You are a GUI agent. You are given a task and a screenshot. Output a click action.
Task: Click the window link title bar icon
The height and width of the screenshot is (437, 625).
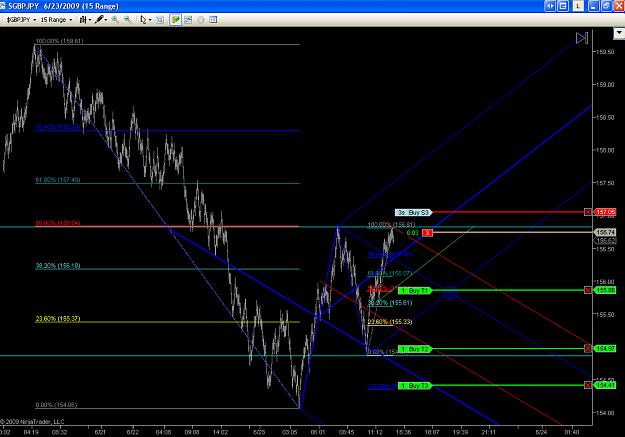click(563, 6)
